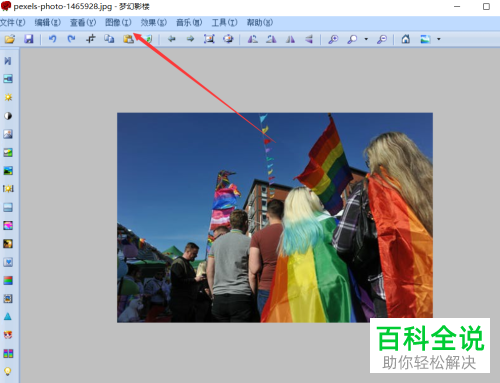Viewport: 500px width, 383px height.
Task: Open the 图像(I) menu
Action: (x=118, y=22)
